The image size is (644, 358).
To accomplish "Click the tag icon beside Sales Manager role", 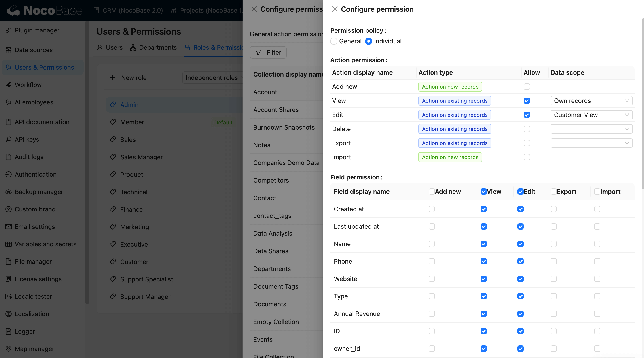I will pos(113,157).
